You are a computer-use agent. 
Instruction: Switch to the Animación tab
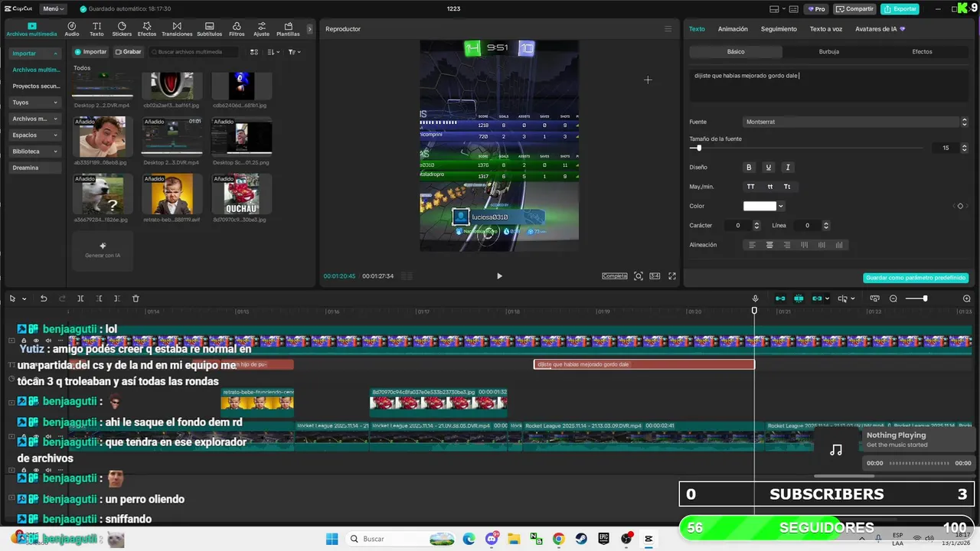click(x=733, y=29)
